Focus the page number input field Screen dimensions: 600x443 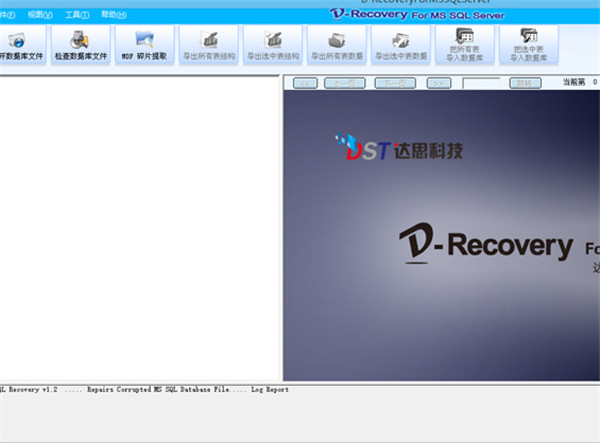[481, 83]
